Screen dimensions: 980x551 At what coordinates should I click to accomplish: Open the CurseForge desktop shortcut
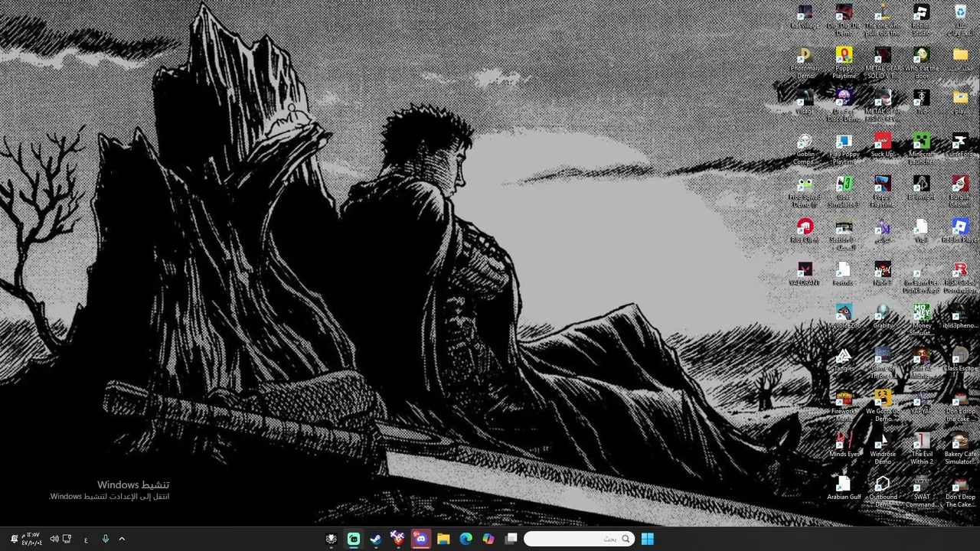coord(960,145)
